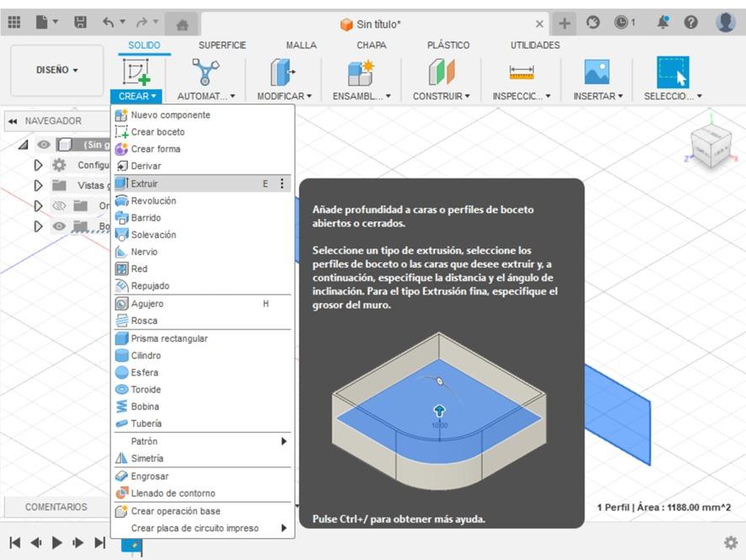Image resolution: width=746 pixels, height=560 pixels.
Task: Select the sketch feature in timeline
Action: pos(132,545)
